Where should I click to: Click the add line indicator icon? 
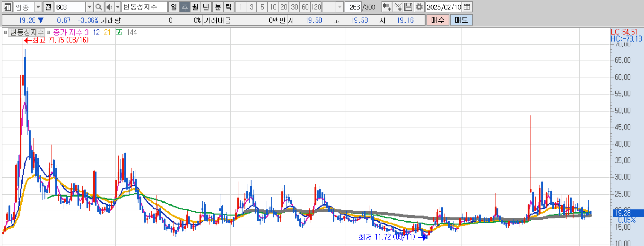397,7
